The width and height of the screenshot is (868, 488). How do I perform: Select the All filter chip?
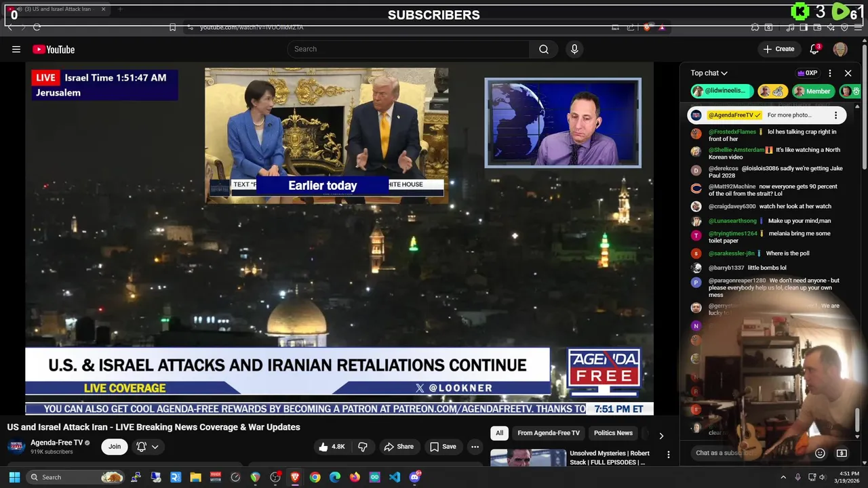click(x=499, y=433)
